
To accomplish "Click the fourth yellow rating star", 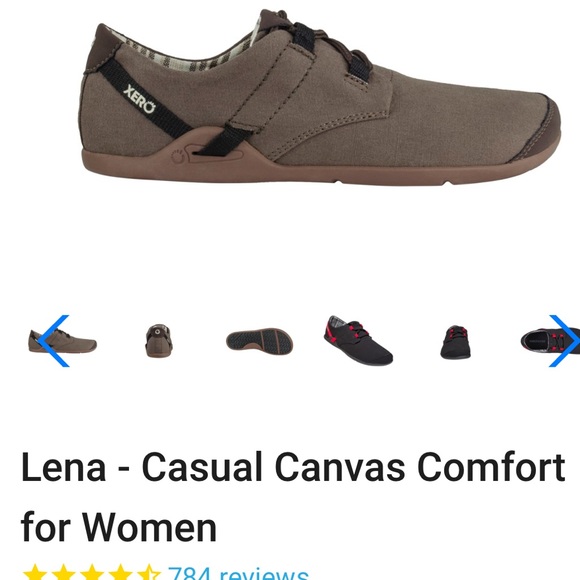I will point(120,572).
